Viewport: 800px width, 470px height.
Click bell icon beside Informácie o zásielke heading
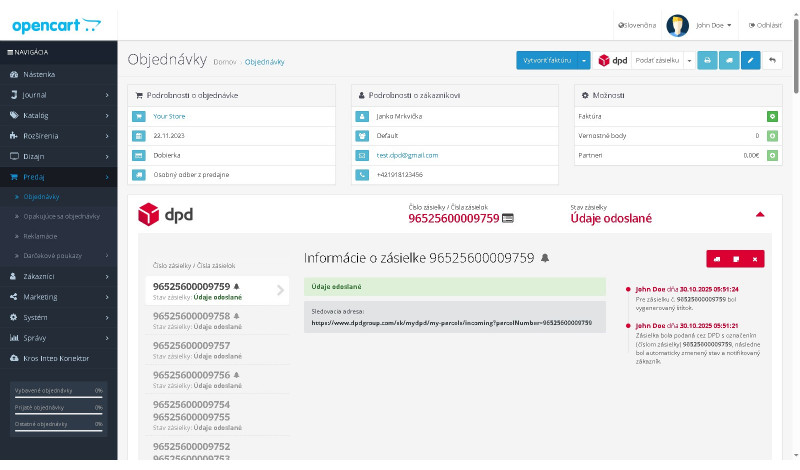[545, 258]
